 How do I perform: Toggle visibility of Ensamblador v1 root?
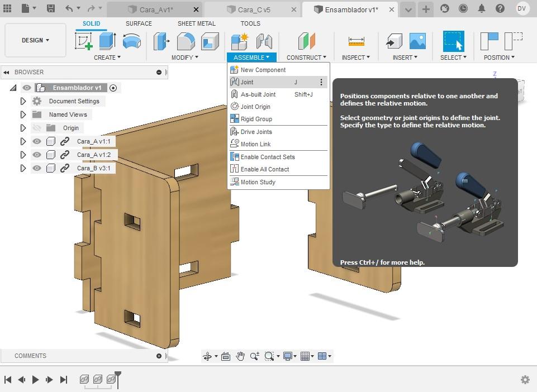[x=26, y=88]
